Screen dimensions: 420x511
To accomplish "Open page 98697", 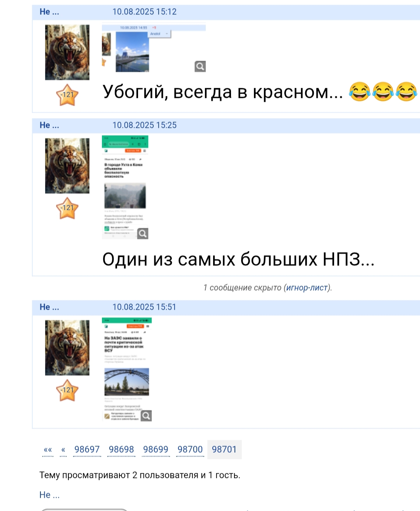I will (x=87, y=450).
